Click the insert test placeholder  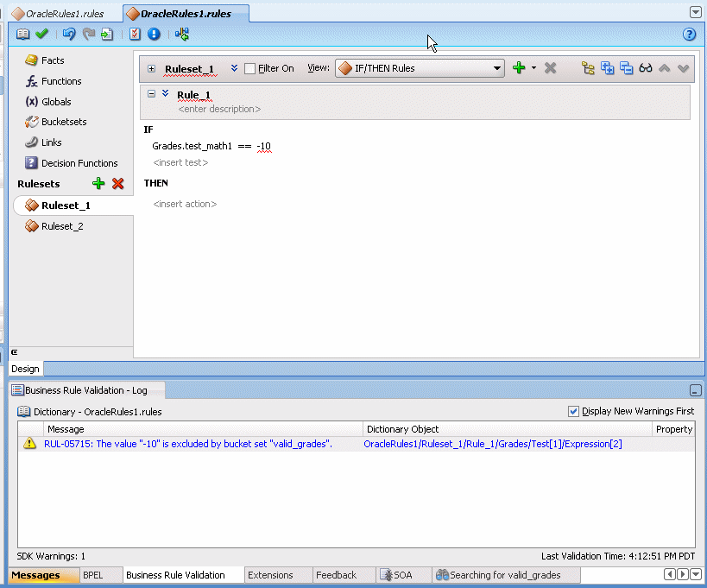(x=180, y=162)
